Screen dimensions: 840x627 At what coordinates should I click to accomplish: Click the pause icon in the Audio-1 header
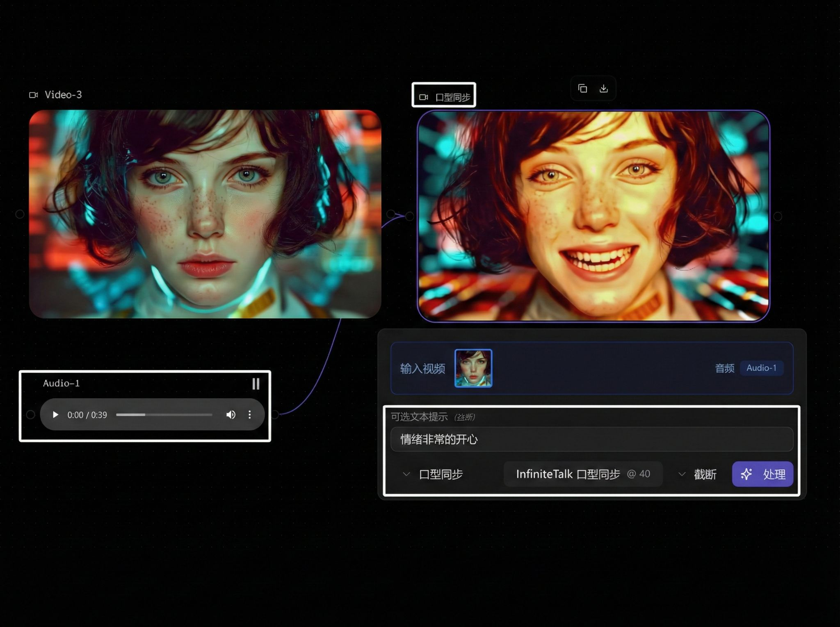256,384
